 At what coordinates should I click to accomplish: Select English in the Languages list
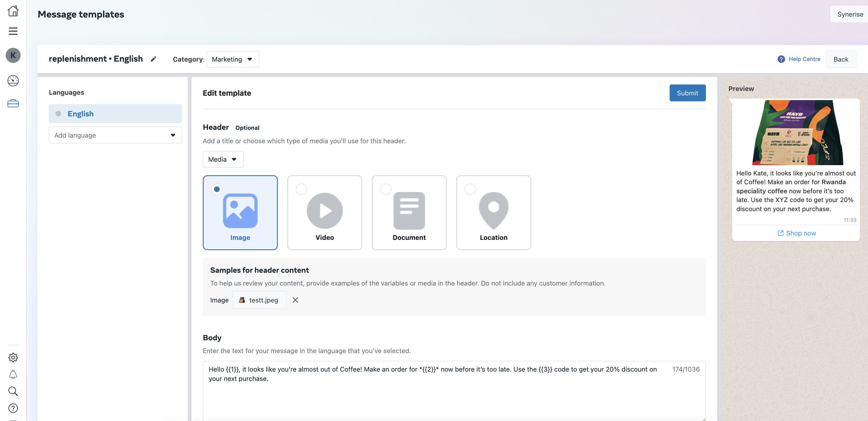115,114
